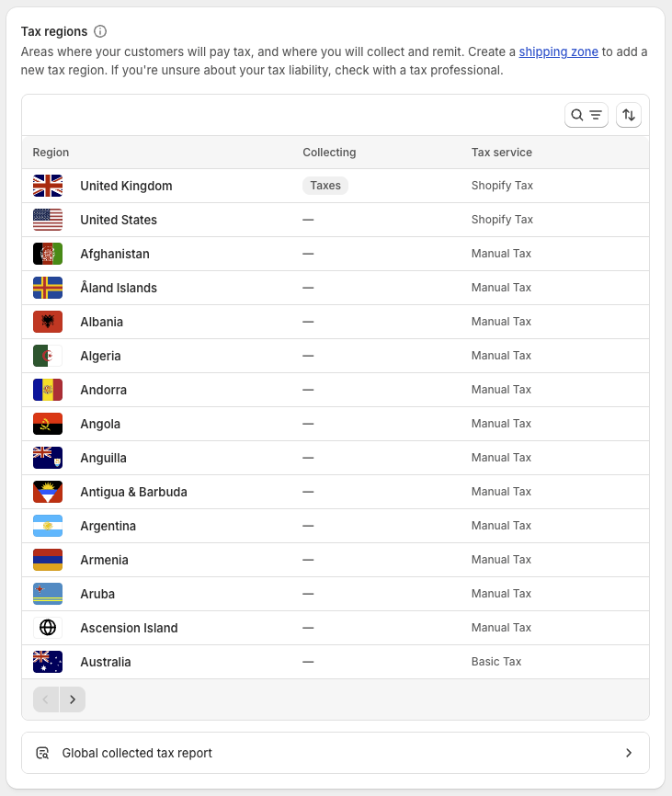672x796 pixels.
Task: Open the shipping zone link
Action: [x=558, y=51]
